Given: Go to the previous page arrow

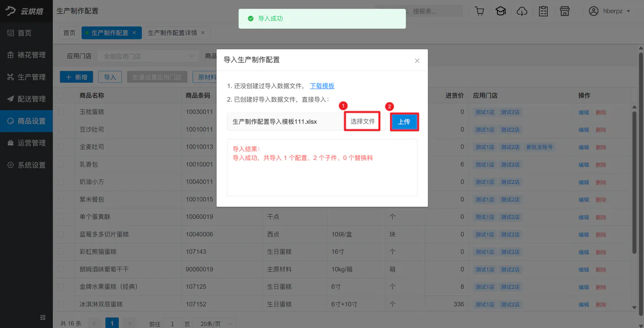Looking at the screenshot, I should 95,323.
